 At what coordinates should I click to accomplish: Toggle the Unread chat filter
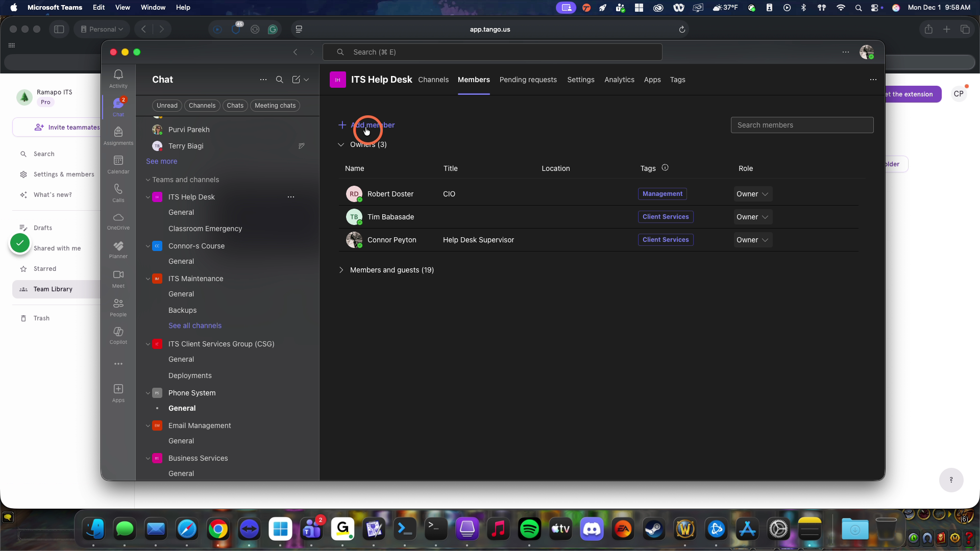[x=167, y=106]
